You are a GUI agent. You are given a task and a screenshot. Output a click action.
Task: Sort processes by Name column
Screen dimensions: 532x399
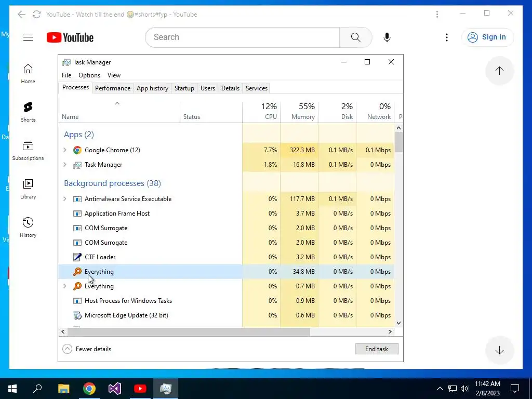pos(119,112)
